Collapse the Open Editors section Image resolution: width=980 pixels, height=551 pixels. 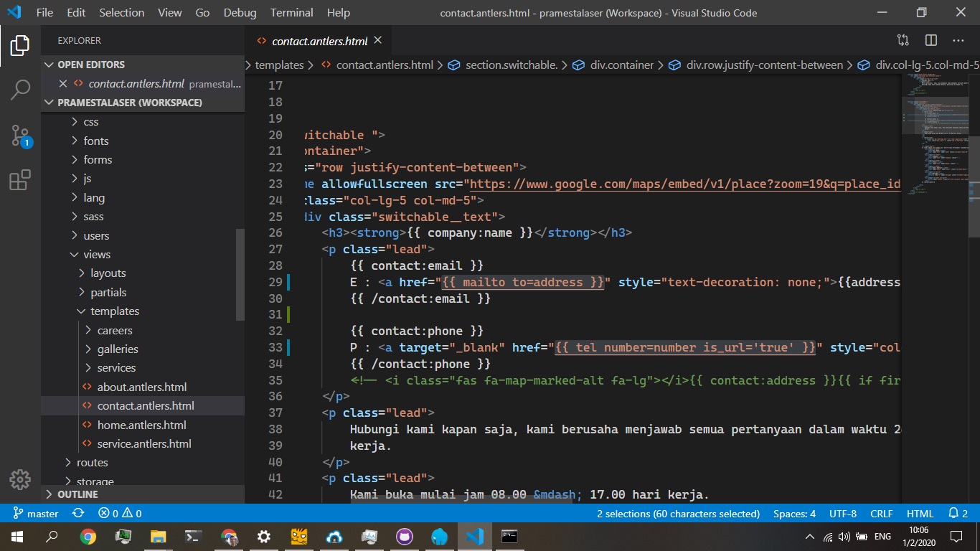(x=143, y=65)
